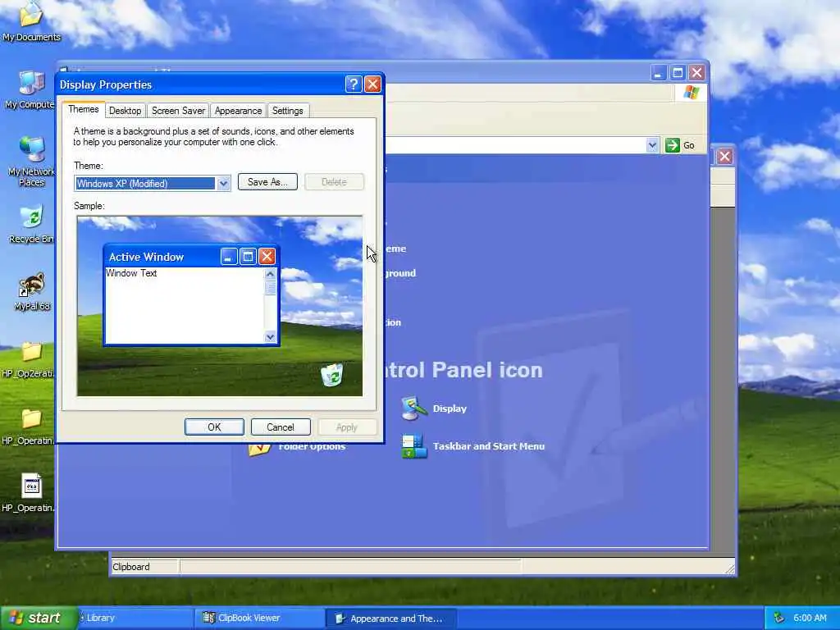Switch to the Themes tab

83,109
